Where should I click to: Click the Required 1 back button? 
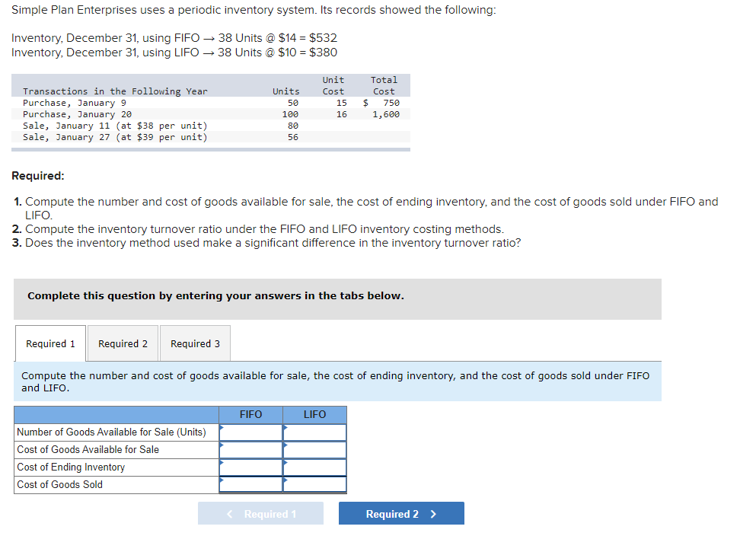(x=260, y=512)
